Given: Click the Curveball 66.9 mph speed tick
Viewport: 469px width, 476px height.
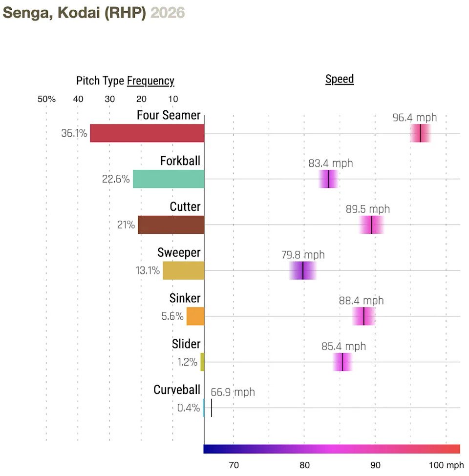Looking at the screenshot, I should click(x=212, y=408).
